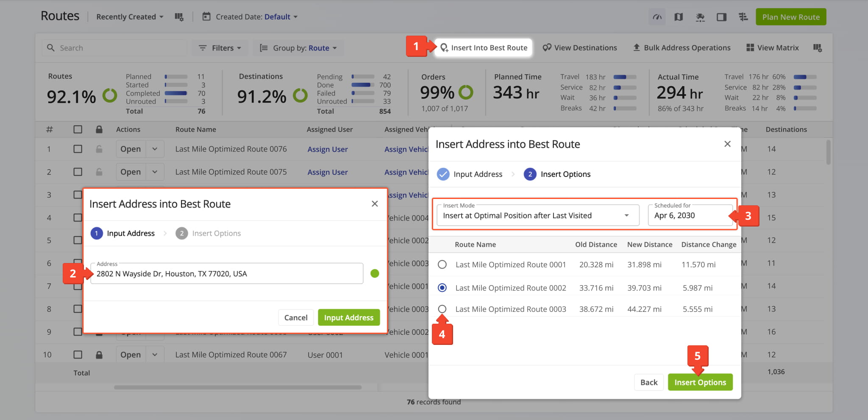Image resolution: width=868 pixels, height=420 pixels.
Task: Open the Filters dropdown
Action: (220, 48)
